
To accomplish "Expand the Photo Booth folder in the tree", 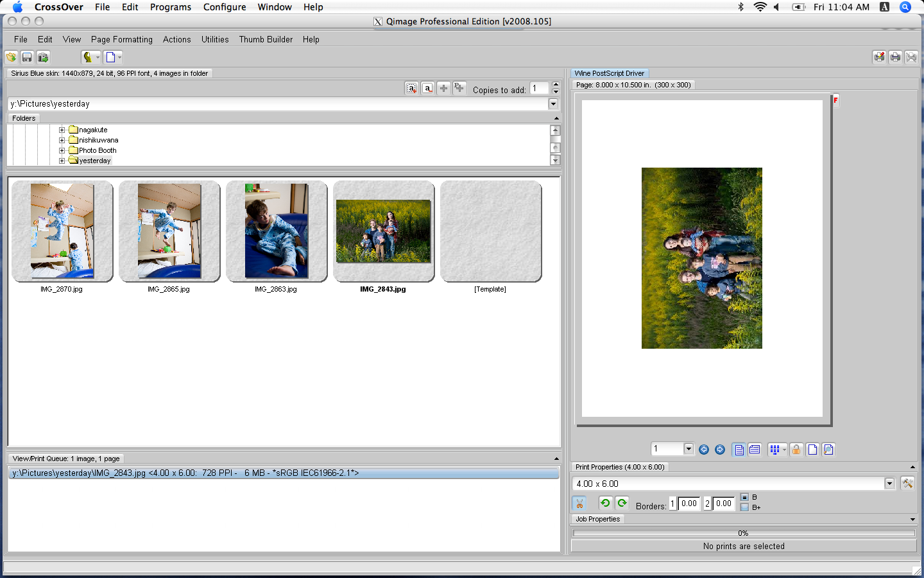I will [61, 150].
